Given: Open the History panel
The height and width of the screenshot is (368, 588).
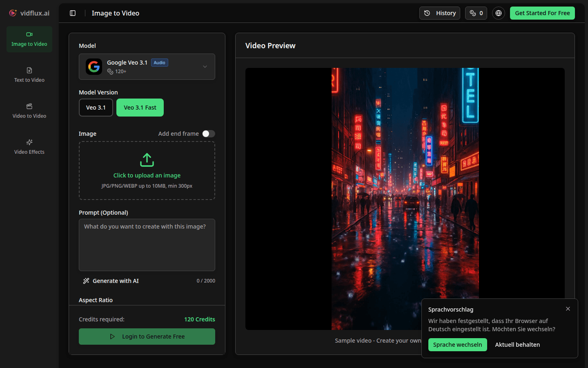Looking at the screenshot, I should click(440, 13).
